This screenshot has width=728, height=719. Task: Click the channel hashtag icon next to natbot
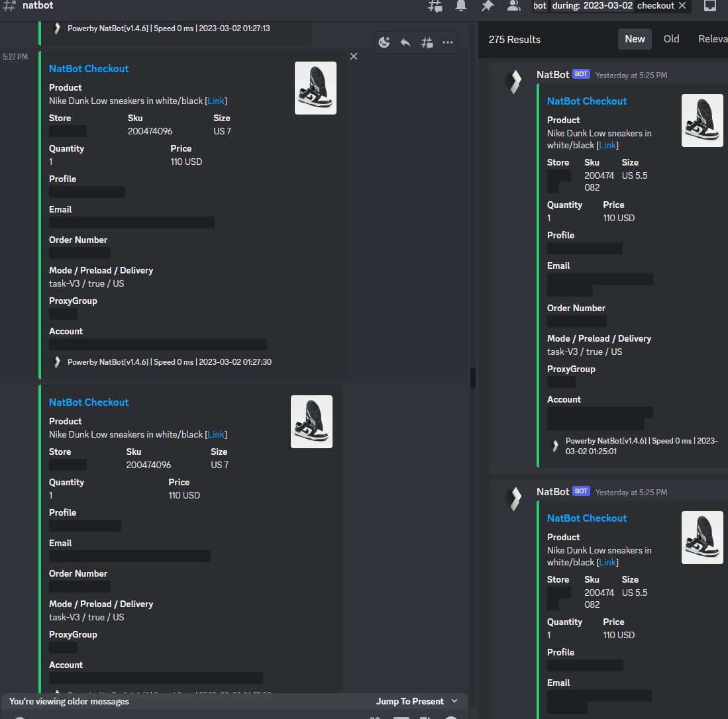(x=9, y=5)
